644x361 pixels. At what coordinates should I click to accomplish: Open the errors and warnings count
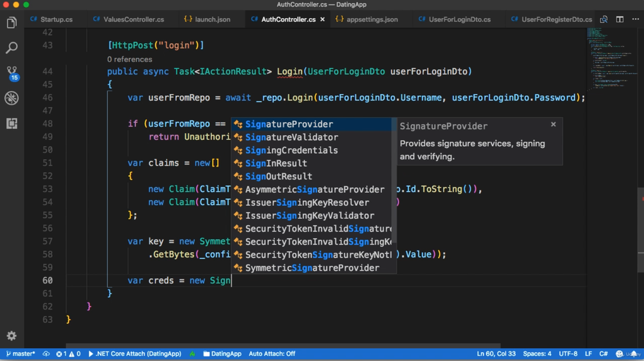point(68,354)
